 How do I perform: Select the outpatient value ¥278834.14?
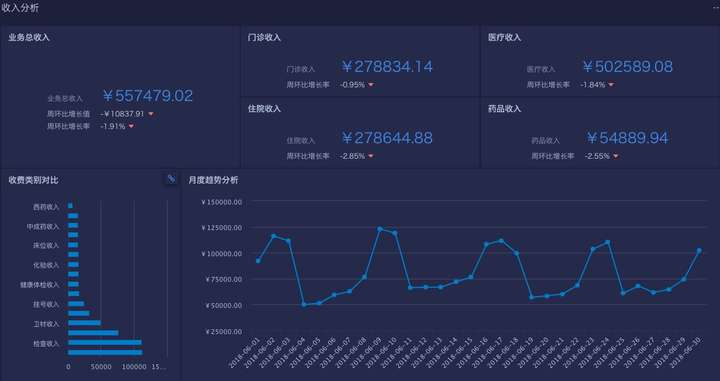(x=387, y=67)
